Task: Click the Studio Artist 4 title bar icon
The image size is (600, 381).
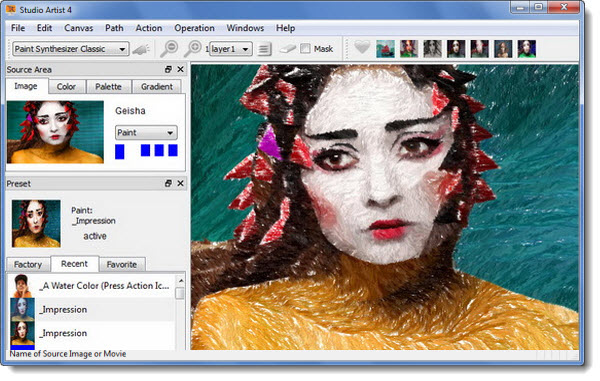Action: pos(11,9)
